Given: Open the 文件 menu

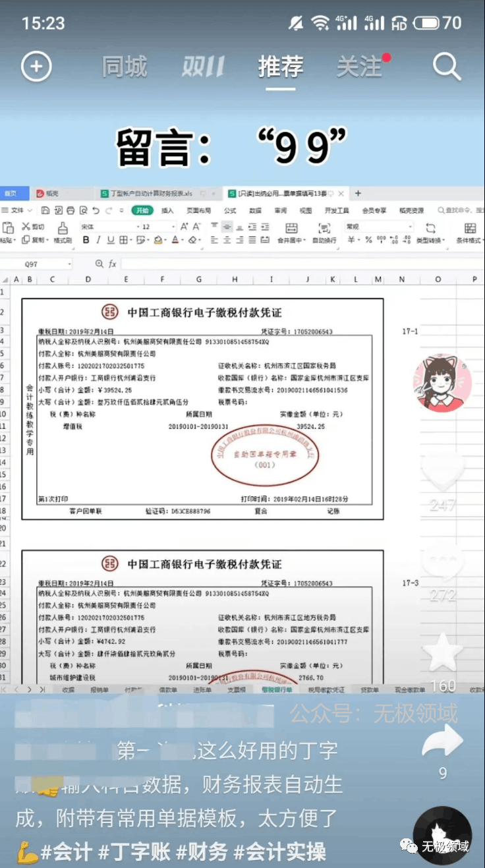Looking at the screenshot, I should pyautogui.click(x=17, y=211).
